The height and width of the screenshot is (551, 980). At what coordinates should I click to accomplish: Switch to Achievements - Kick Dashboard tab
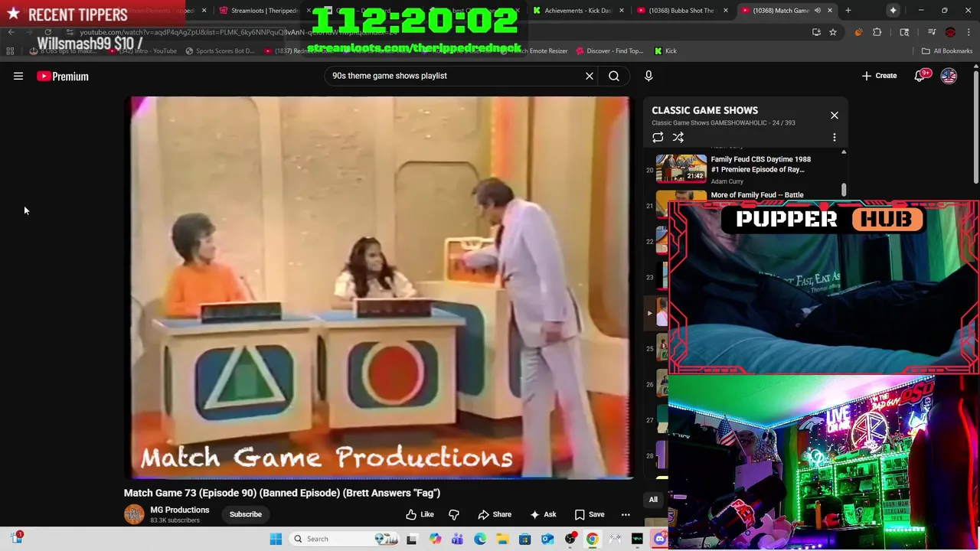(577, 11)
